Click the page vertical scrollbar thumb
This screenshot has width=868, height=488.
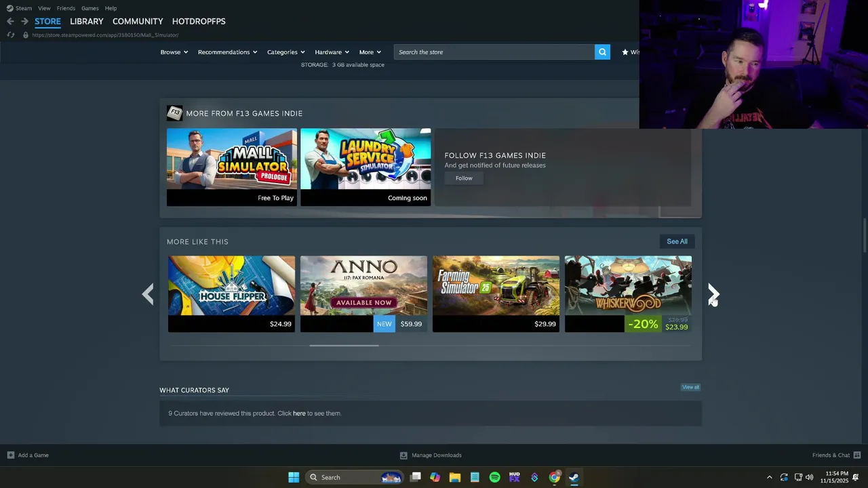(x=865, y=235)
